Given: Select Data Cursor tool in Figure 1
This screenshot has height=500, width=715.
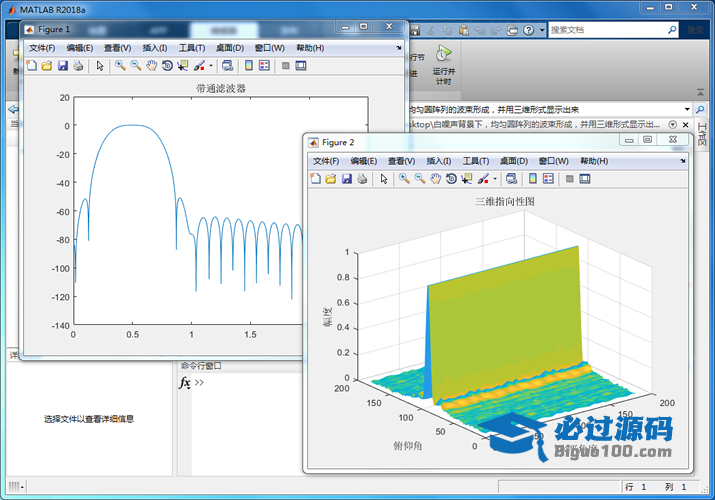Looking at the screenshot, I should click(x=183, y=66).
